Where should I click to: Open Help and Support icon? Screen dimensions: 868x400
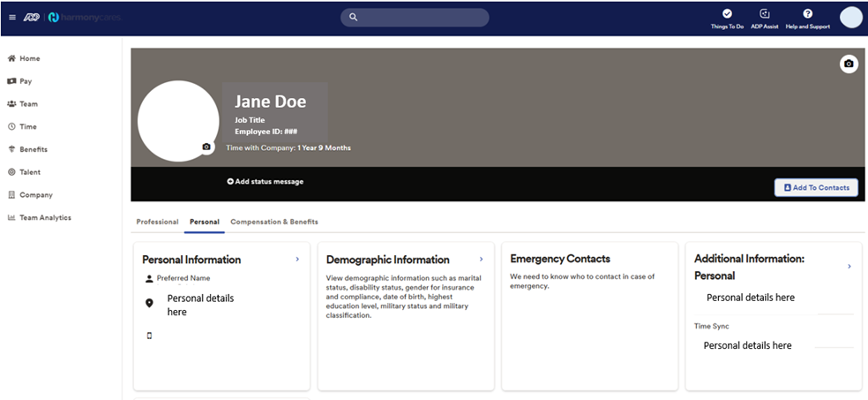click(x=807, y=14)
